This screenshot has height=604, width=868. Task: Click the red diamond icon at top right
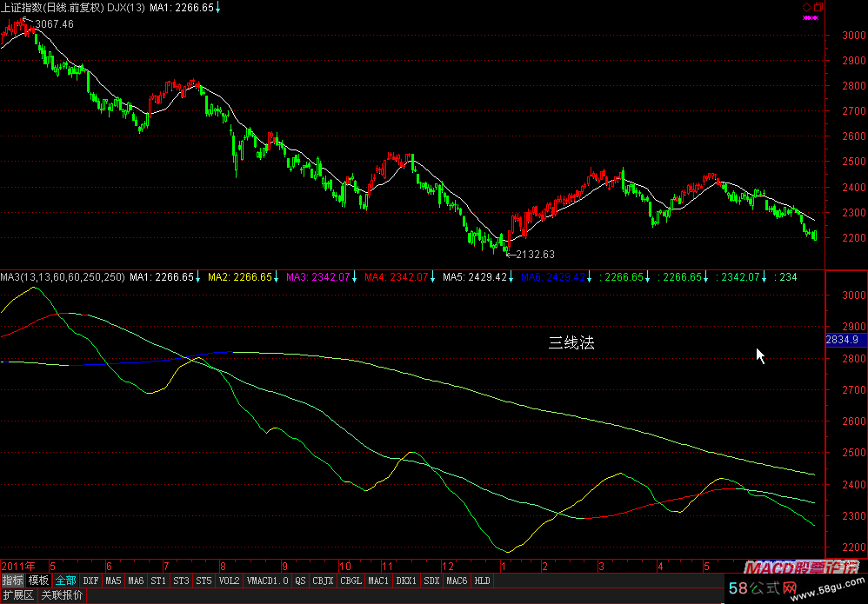[x=806, y=7]
